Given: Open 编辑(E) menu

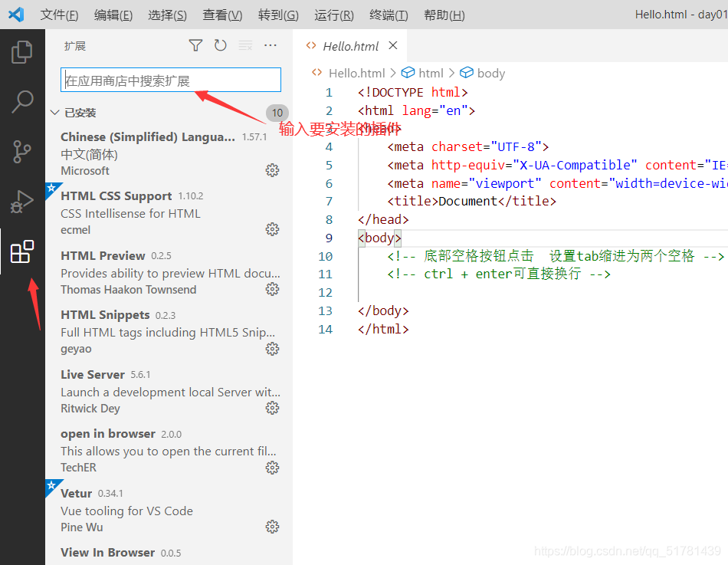Looking at the screenshot, I should pyautogui.click(x=113, y=15).
